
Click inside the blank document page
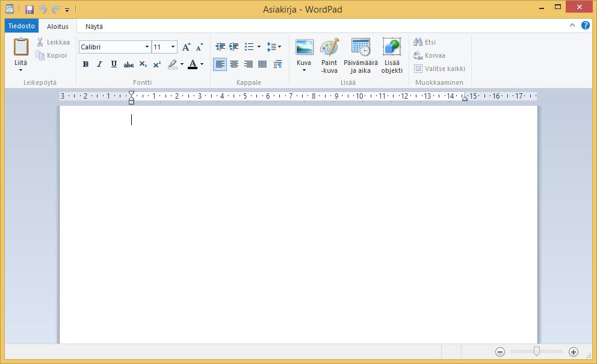click(298, 224)
